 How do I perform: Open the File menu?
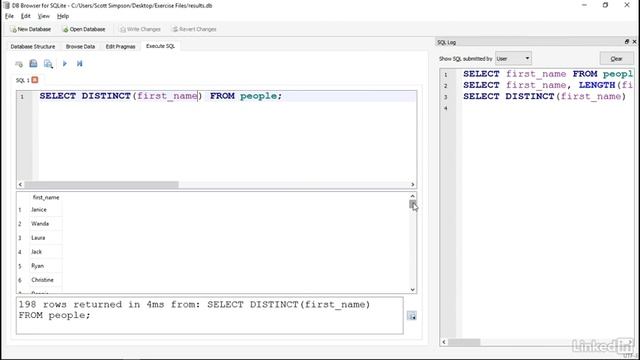pyautogui.click(x=9, y=16)
